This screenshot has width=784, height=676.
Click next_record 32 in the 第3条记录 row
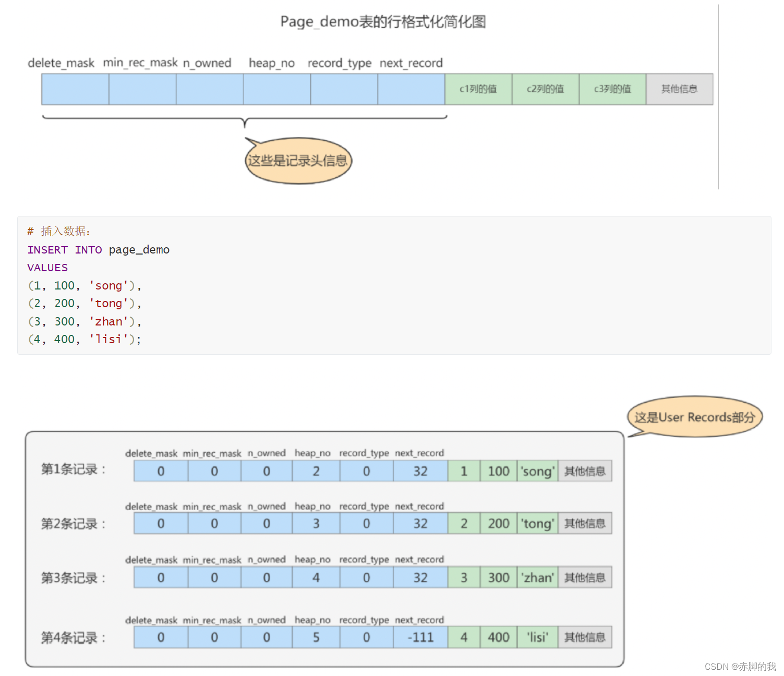coord(420,577)
